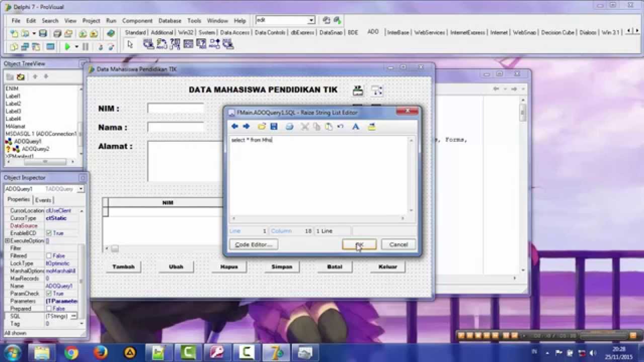Save icon in String List Editor toolbar
Screen dimensions: 644x362
tap(274, 127)
